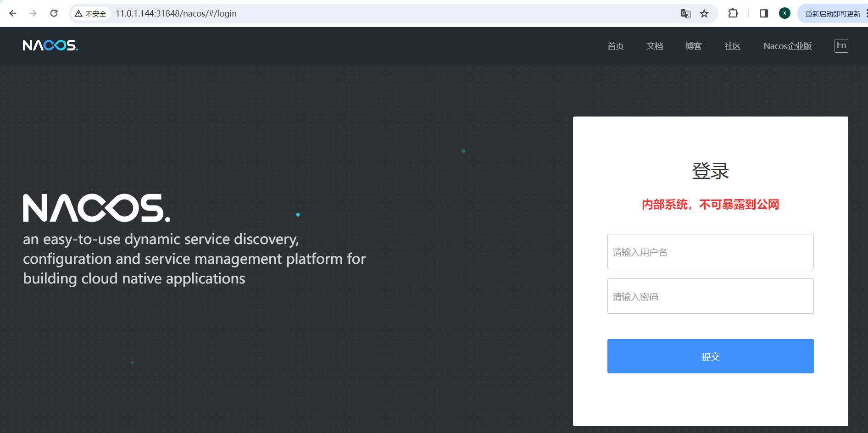868x433 pixels.
Task: Open the not-secure site warning badge
Action: [x=91, y=14]
